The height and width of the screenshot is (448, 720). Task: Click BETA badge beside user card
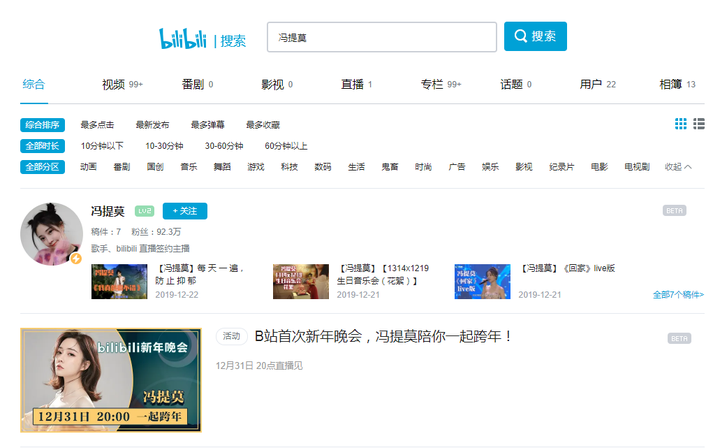click(x=674, y=211)
